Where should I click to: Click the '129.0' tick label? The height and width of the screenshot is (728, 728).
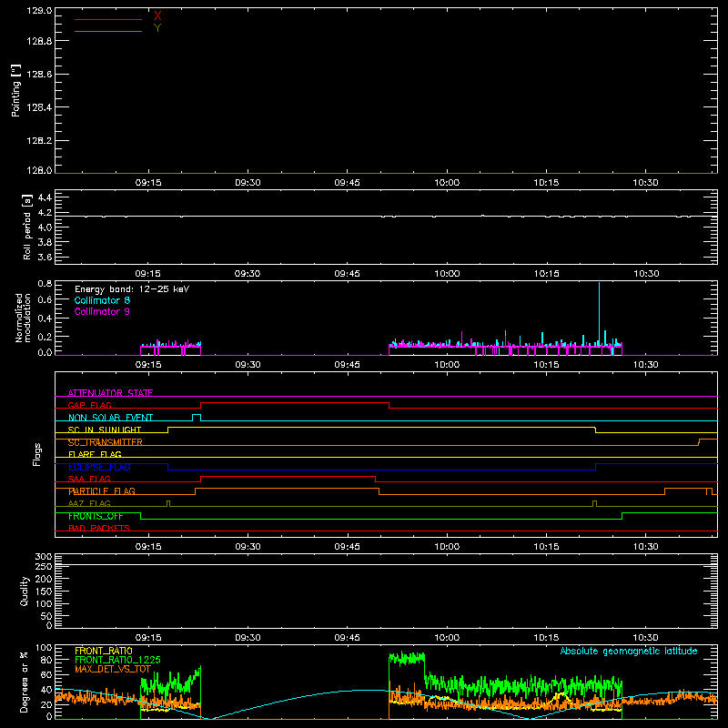[39, 11]
